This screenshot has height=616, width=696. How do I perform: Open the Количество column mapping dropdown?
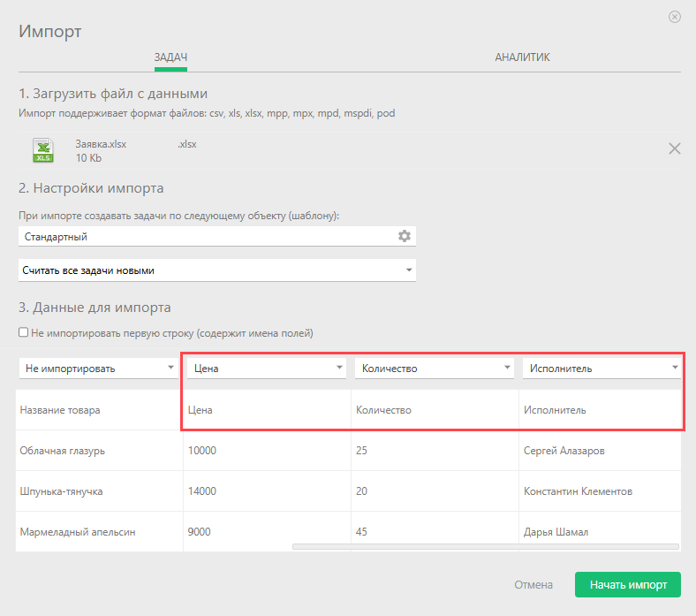(x=434, y=369)
